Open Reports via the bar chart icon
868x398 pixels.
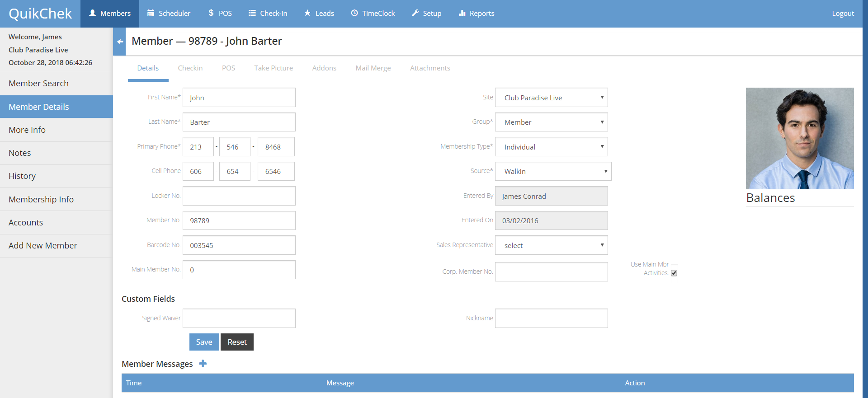click(462, 13)
